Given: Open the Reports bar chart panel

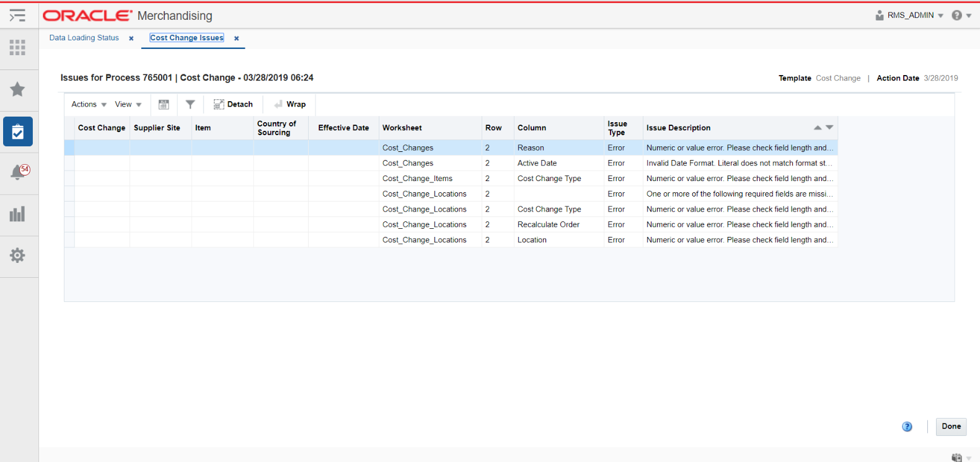Looking at the screenshot, I should [x=17, y=215].
